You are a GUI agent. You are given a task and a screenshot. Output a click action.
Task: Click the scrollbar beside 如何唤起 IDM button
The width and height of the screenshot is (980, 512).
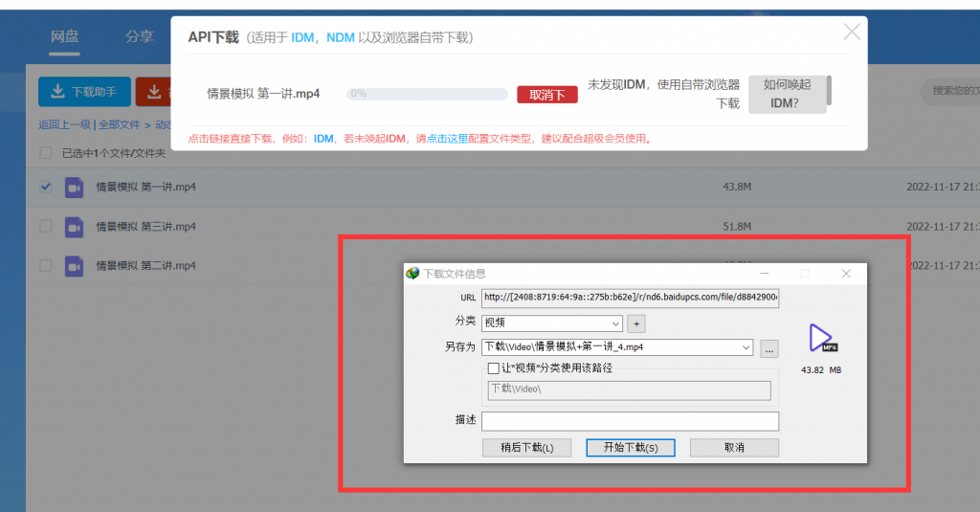(829, 91)
